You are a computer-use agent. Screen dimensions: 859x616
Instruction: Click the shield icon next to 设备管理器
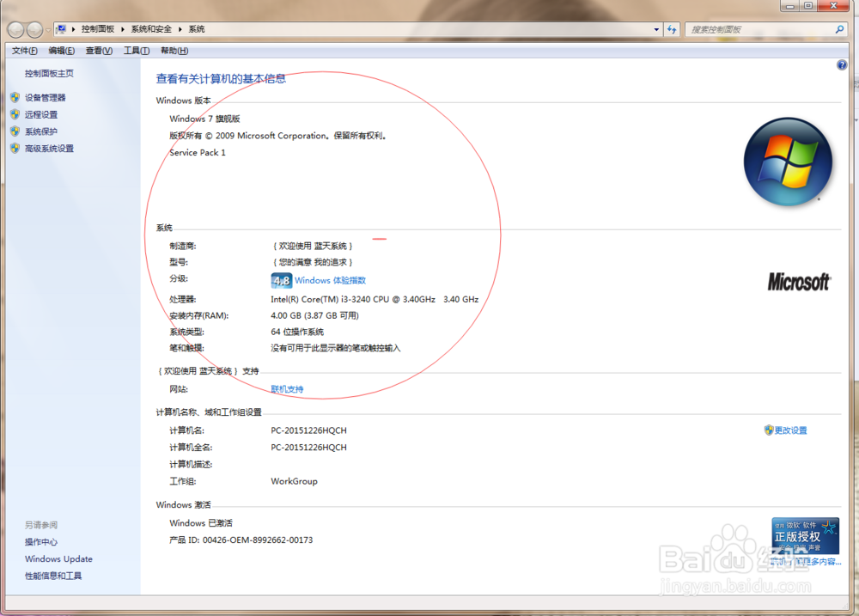(15, 98)
